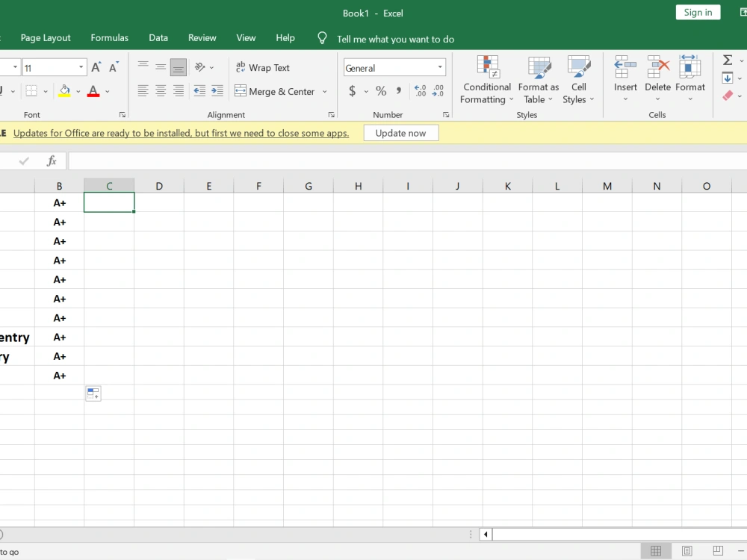Click Increase Decimal icon
The height and width of the screenshot is (560, 747).
tap(420, 91)
